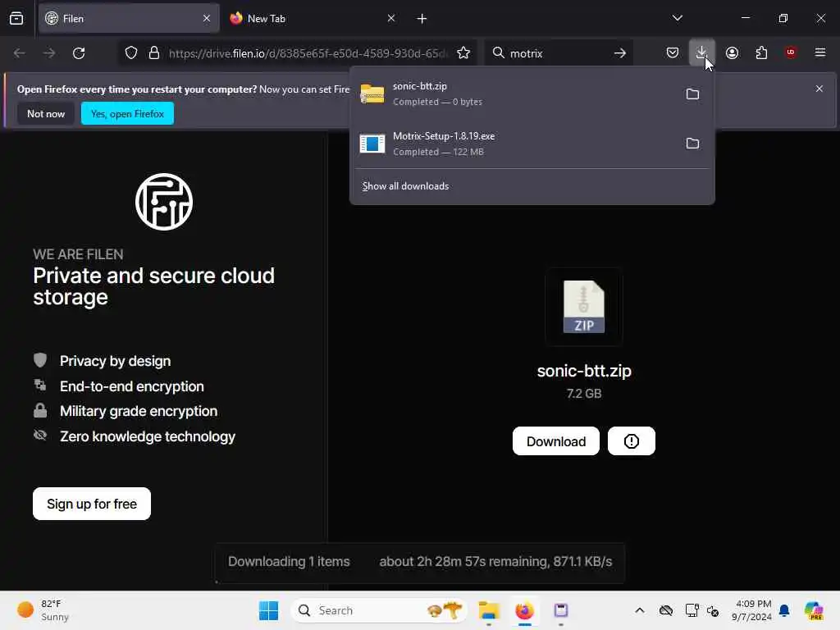Switch to the Filen tab
840x630 pixels.
[129, 18]
